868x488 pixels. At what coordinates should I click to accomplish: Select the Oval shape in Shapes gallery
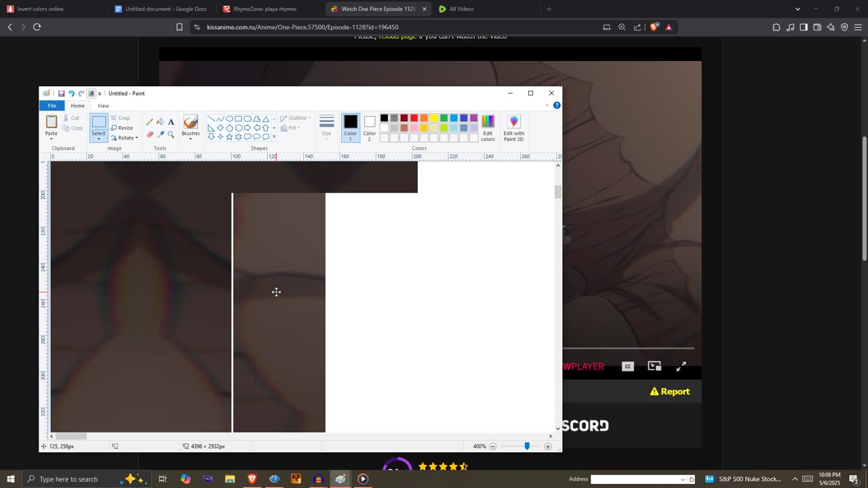click(229, 119)
